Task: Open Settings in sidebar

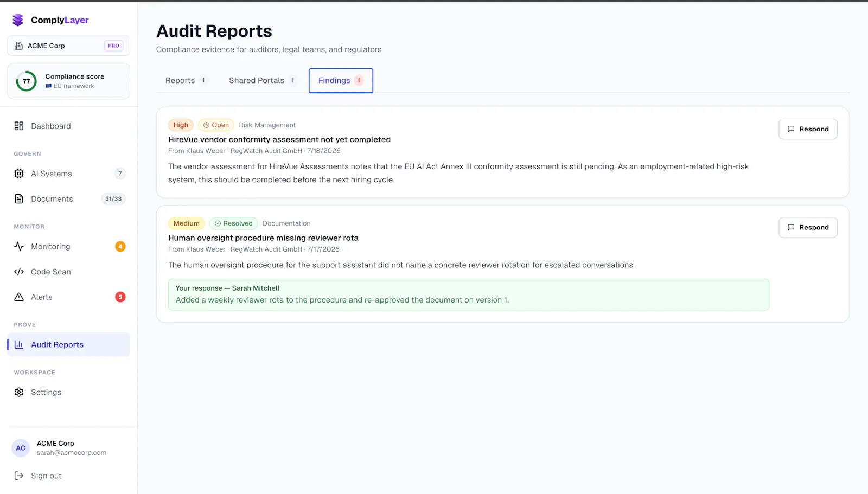Action: point(68,392)
